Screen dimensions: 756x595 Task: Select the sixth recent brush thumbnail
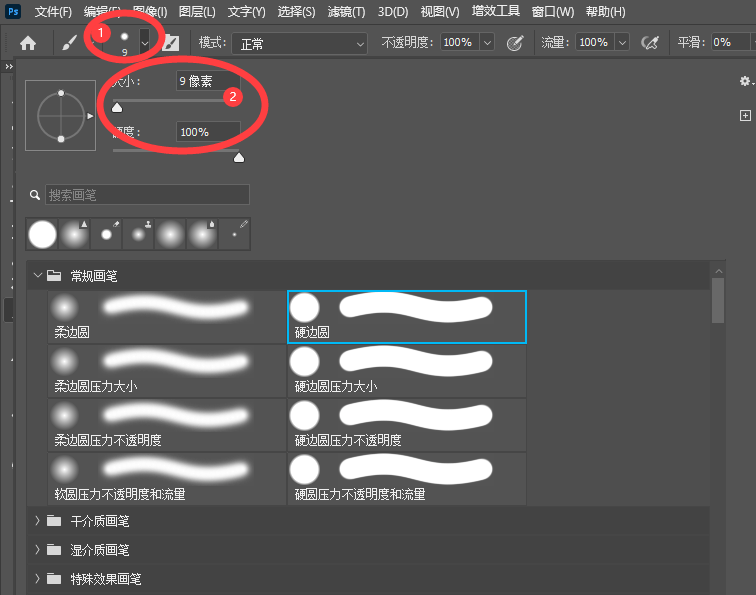[202, 234]
